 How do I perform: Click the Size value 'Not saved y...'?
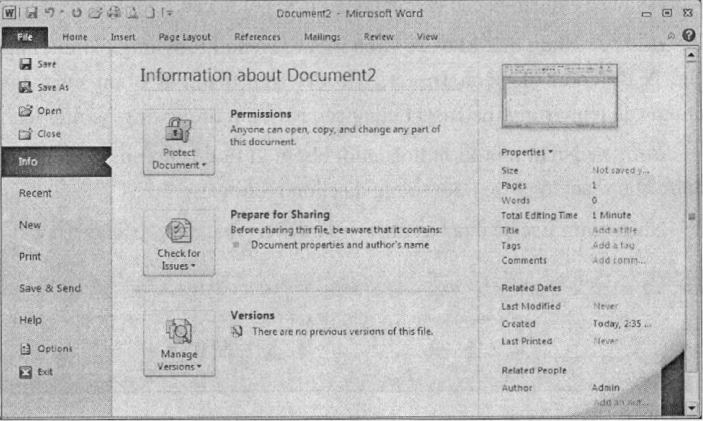[x=621, y=170]
